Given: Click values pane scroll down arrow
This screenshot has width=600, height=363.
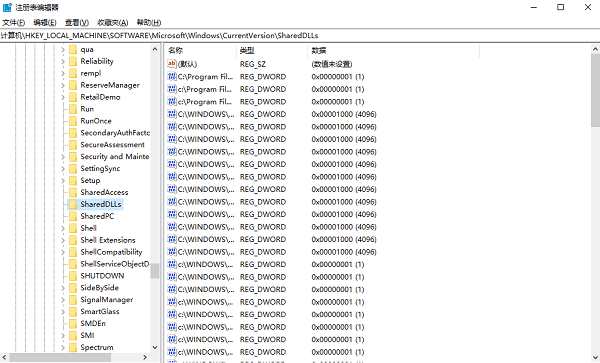Looking at the screenshot, I should [595, 358].
